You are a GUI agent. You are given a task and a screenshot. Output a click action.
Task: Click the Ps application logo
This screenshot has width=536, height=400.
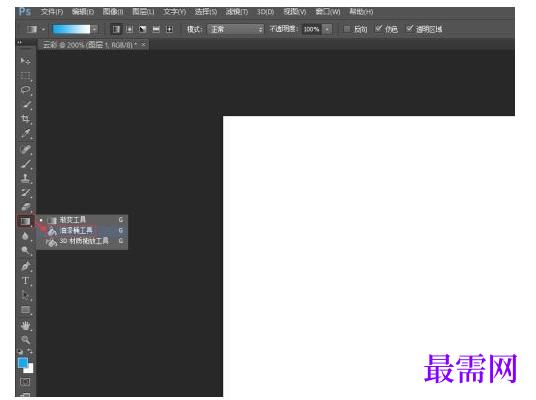[25, 12]
